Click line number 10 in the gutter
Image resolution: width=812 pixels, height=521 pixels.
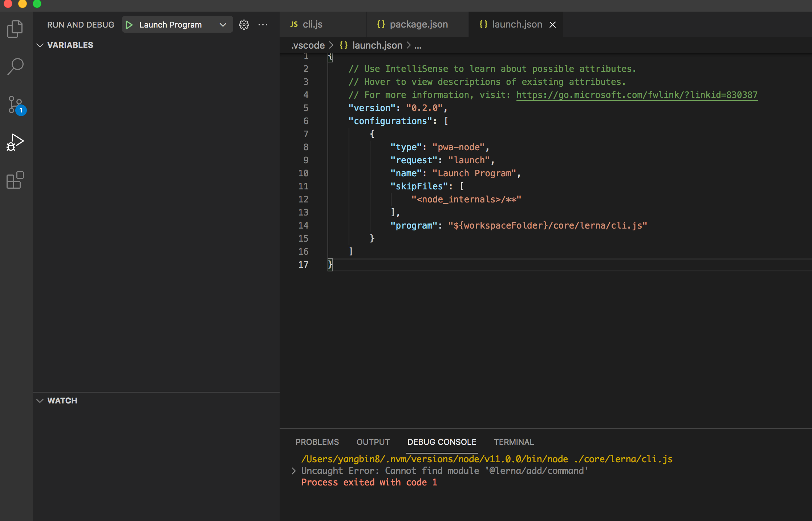[x=303, y=173]
